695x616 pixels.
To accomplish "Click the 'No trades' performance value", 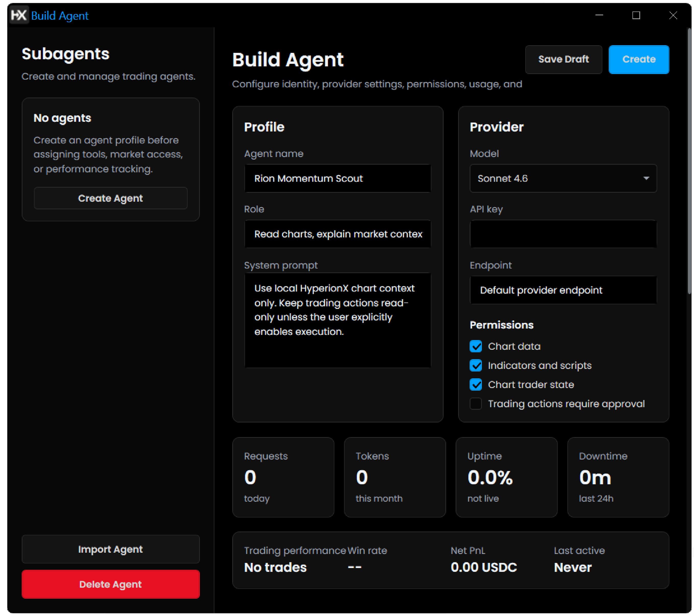I will pos(275,567).
